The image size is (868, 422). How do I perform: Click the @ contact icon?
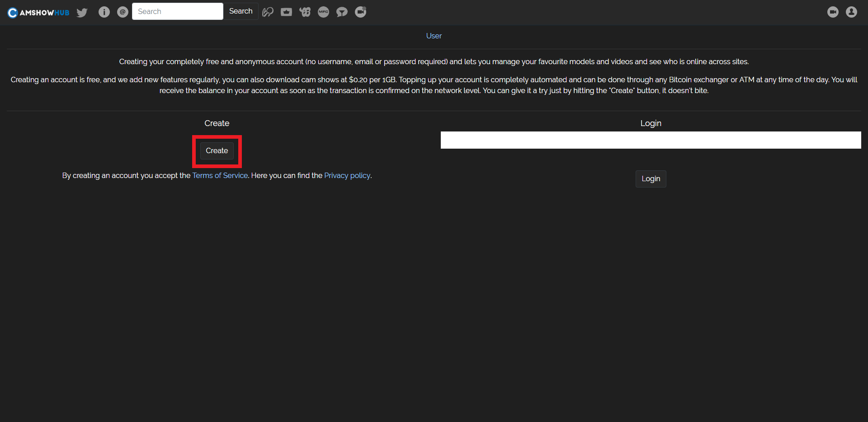123,12
